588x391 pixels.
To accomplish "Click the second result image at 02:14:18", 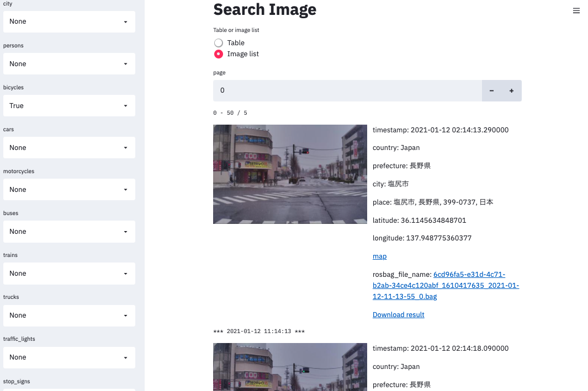I will [290, 367].
